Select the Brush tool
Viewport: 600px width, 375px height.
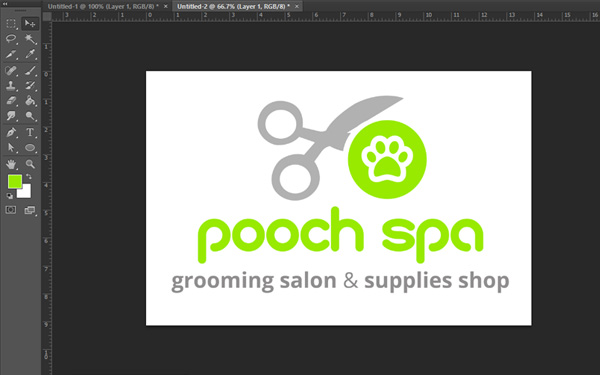[30, 71]
